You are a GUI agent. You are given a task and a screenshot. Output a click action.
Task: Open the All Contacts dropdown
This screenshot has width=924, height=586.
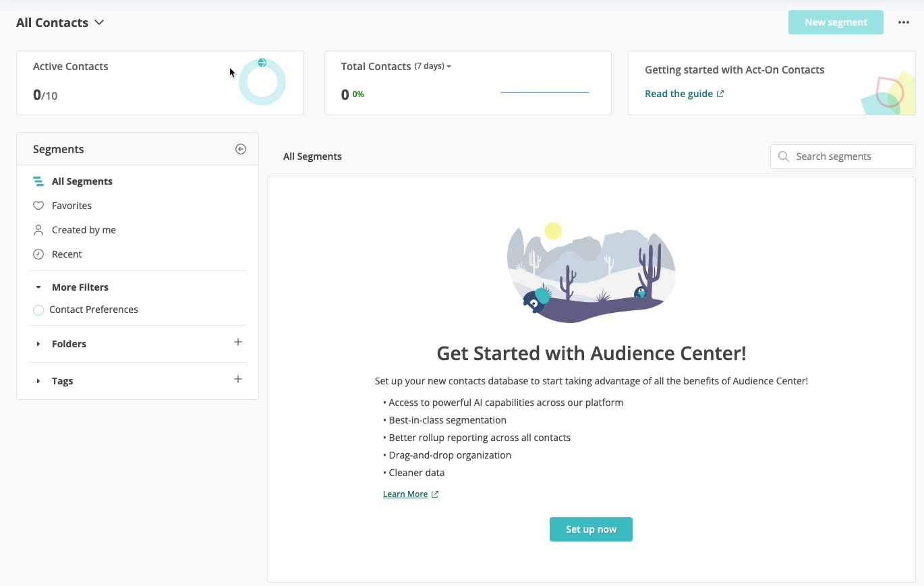click(x=60, y=22)
